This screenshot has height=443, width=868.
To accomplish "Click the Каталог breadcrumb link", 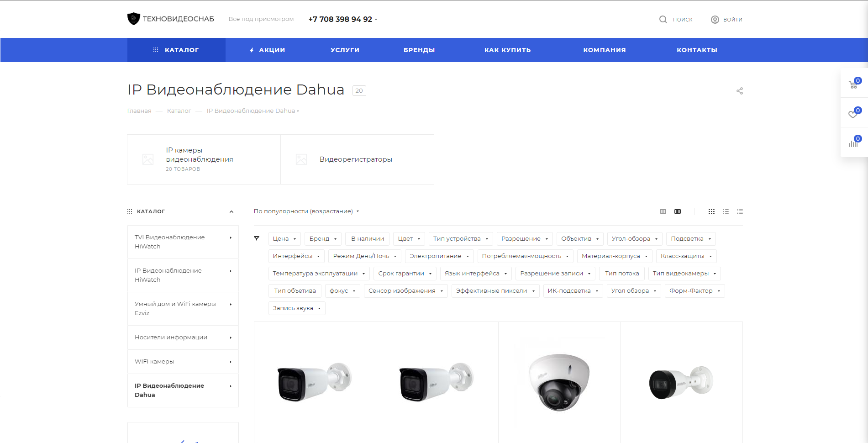I will click(179, 111).
